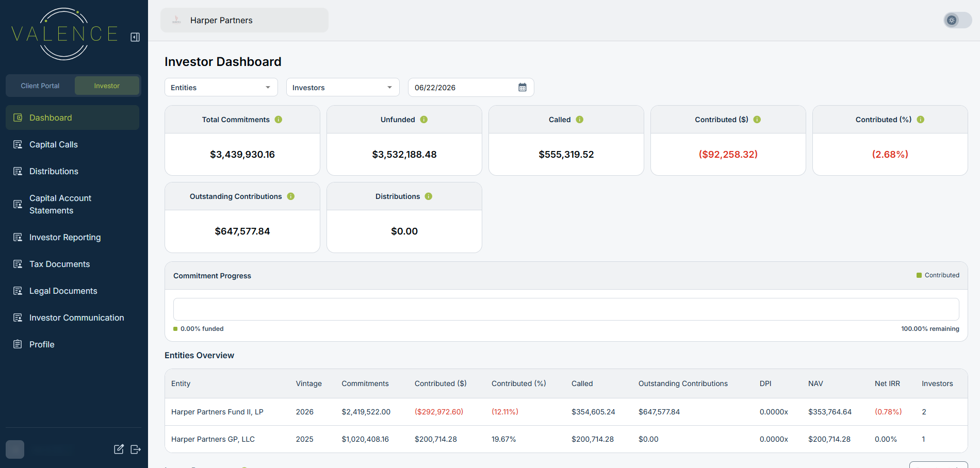Viewport: 980px width, 468px height.
Task: Open Capital Account Statements
Action: (72, 204)
